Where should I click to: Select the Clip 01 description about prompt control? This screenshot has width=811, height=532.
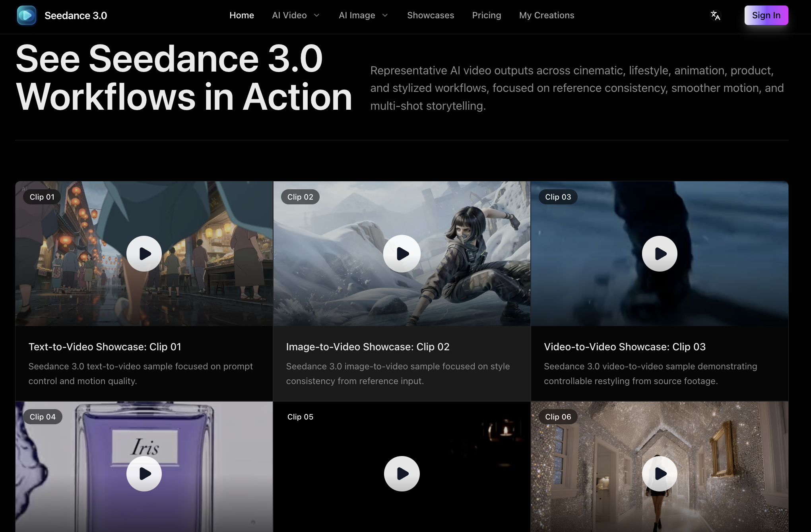[141, 374]
